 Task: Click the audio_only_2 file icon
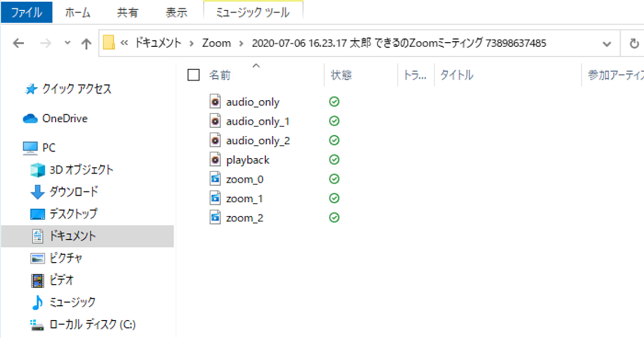[215, 141]
